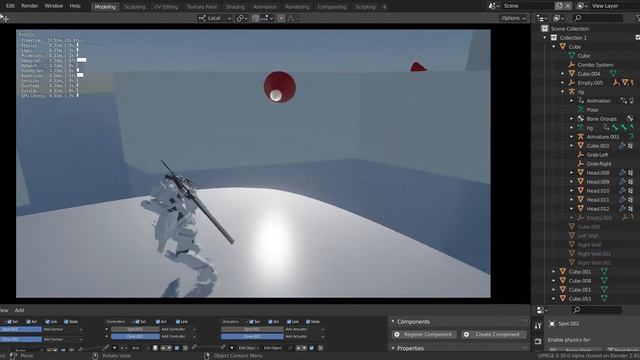Toggle Controllers Link checkbox
This screenshot has width=640, height=360.
pos(178,322)
